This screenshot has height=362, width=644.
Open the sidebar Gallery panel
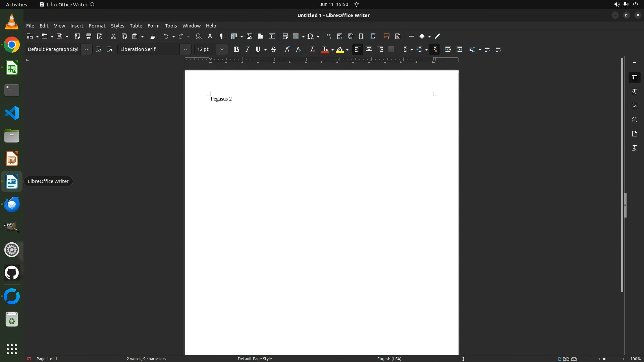pyautogui.click(x=634, y=106)
